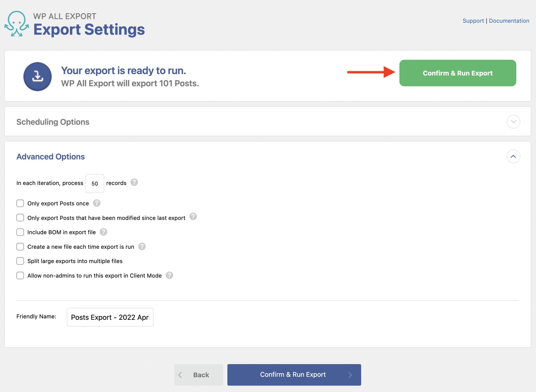The height and width of the screenshot is (392, 536).
Task: Open the Support page
Action: [x=473, y=21]
